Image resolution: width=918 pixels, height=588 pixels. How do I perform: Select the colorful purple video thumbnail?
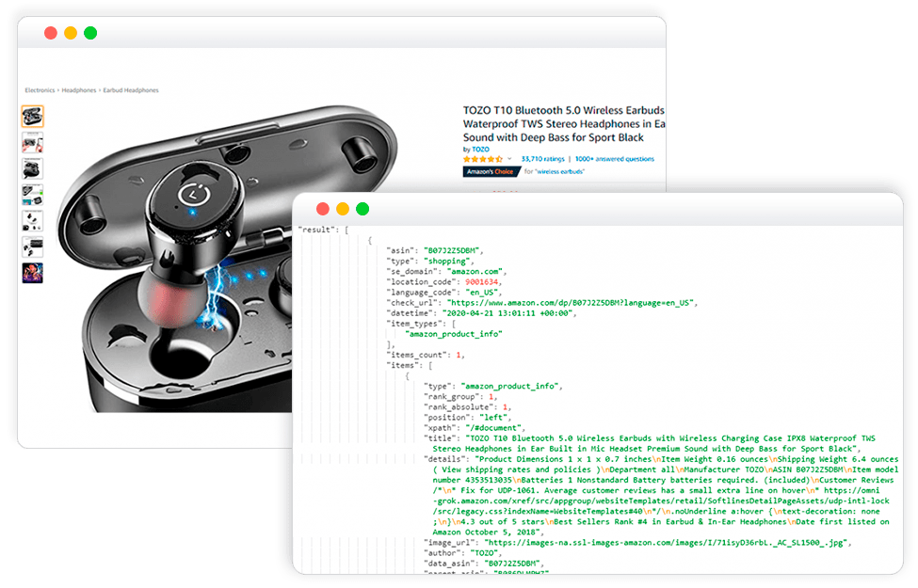33,273
